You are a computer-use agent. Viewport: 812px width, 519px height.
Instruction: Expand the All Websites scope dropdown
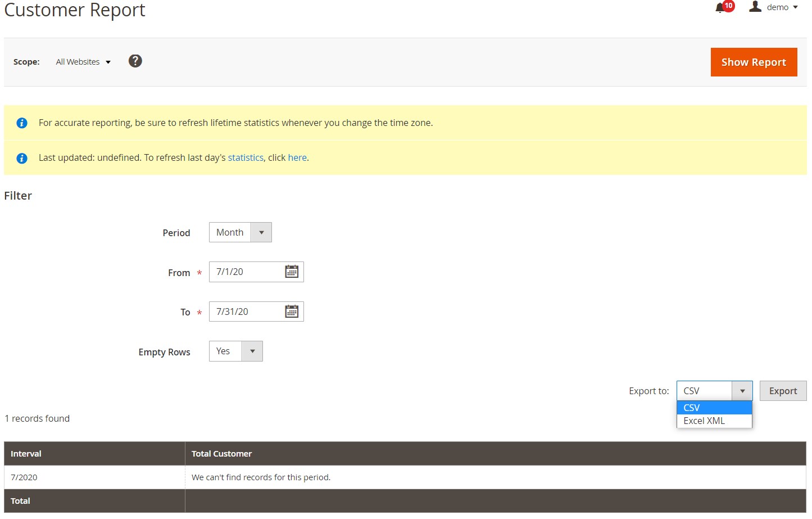(83, 62)
